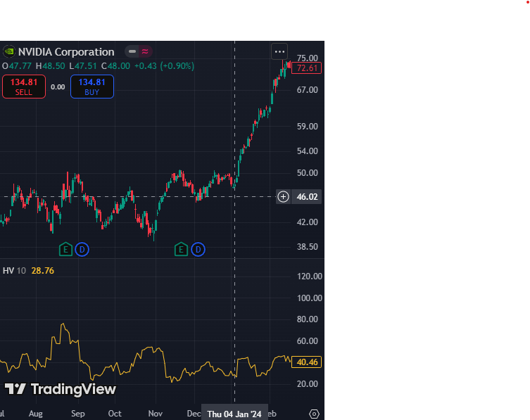Screen dimensions: 530x420
Task: Click the Nov label on time axis
Action: (156, 414)
